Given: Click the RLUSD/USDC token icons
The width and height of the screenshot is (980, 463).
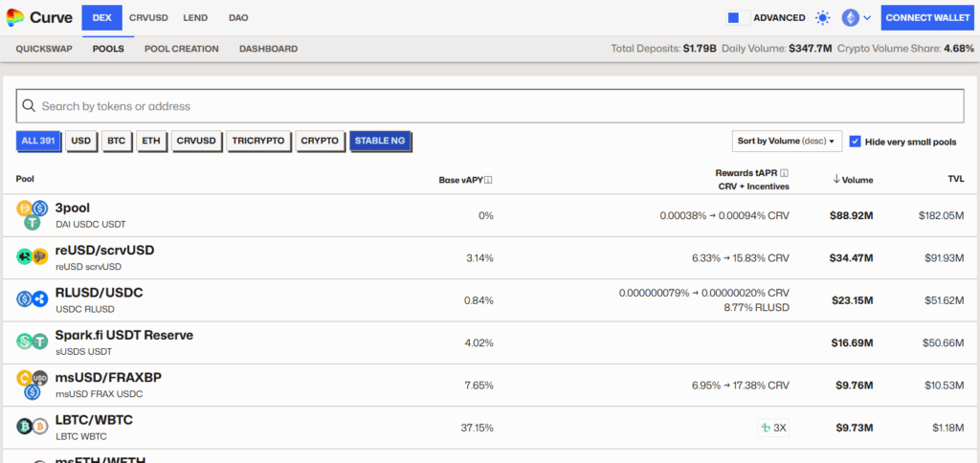Looking at the screenshot, I should click(x=32, y=299).
